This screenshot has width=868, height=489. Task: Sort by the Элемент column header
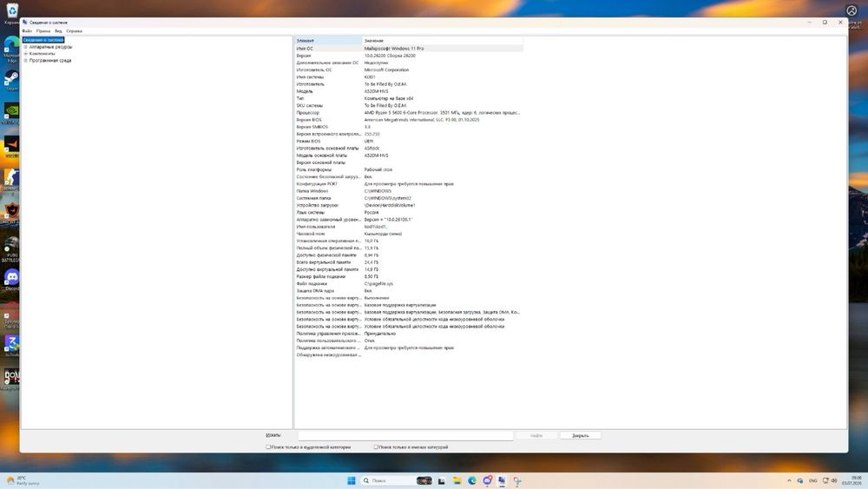[x=328, y=41]
